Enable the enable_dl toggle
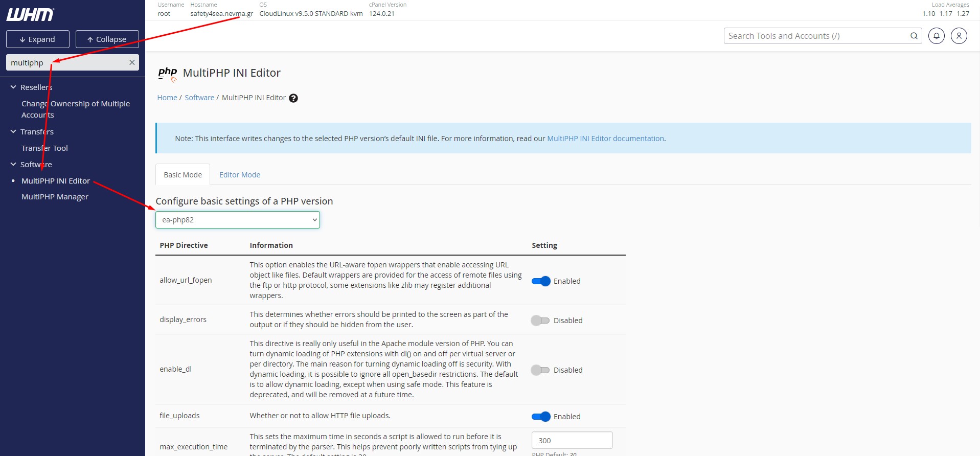Image resolution: width=980 pixels, height=456 pixels. click(x=540, y=370)
